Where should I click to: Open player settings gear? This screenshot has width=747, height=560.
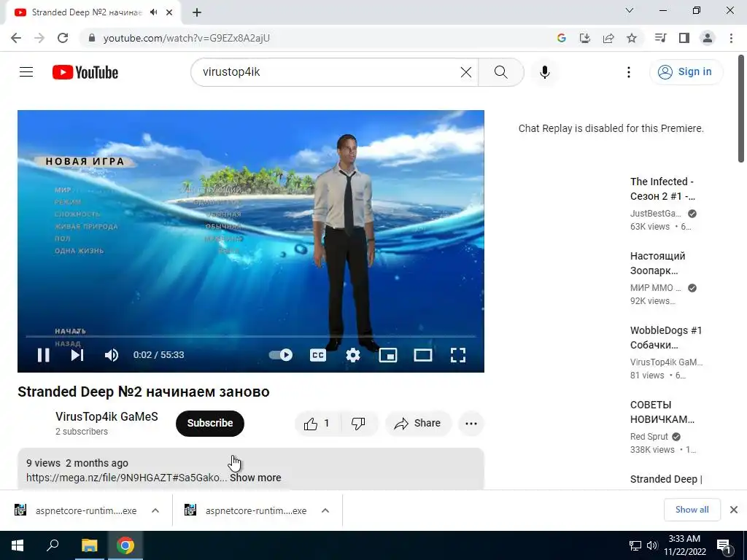point(353,355)
